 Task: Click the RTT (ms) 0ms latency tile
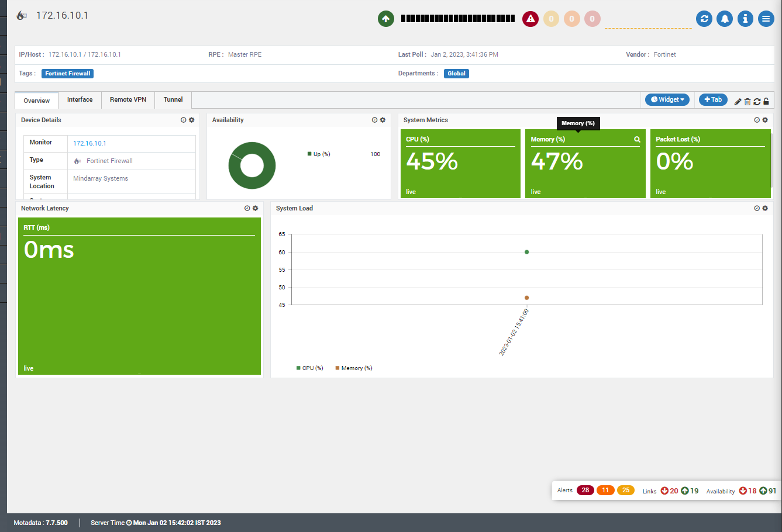coord(139,296)
